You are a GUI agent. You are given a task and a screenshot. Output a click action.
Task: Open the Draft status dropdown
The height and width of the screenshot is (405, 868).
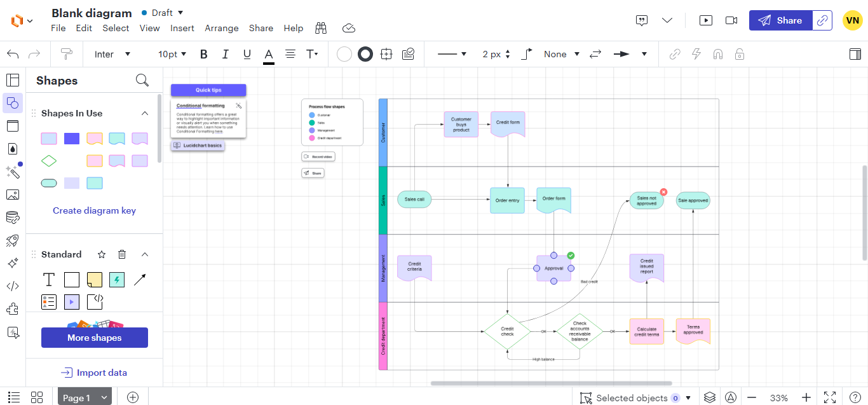point(162,13)
